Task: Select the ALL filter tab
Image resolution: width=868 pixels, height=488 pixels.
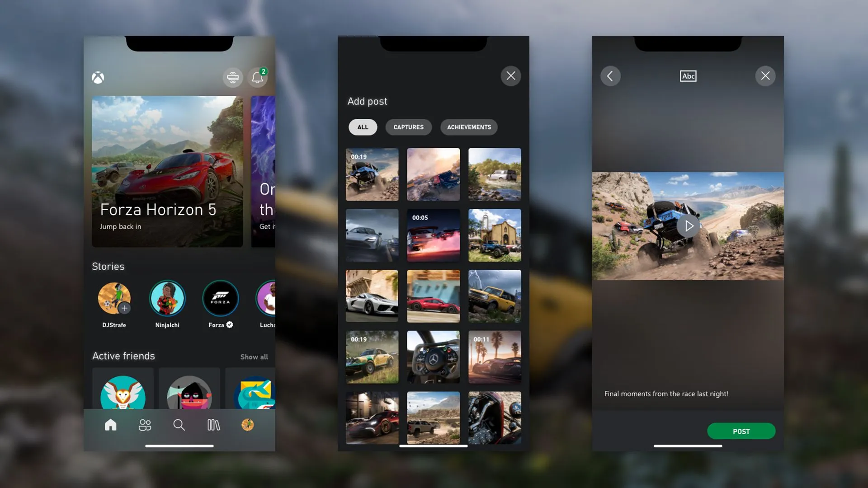Action: pos(363,127)
